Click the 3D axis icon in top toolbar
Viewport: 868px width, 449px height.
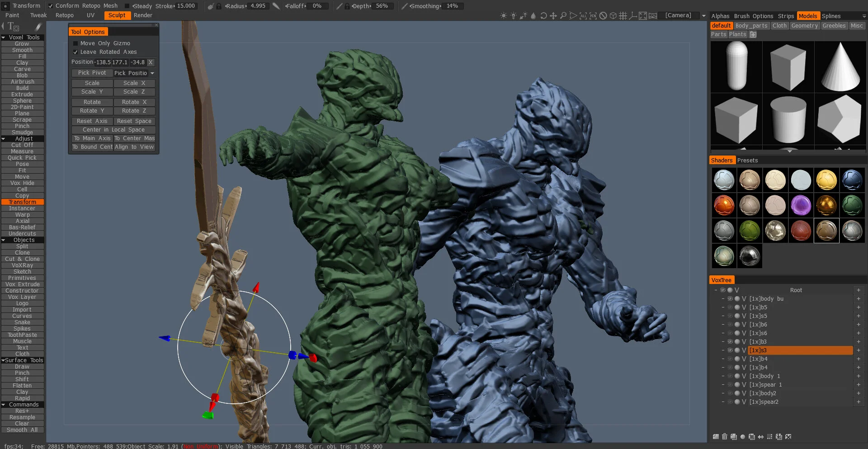click(633, 16)
